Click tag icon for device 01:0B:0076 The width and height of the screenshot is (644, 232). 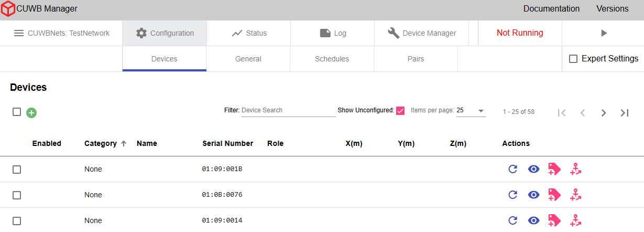pyautogui.click(x=554, y=195)
